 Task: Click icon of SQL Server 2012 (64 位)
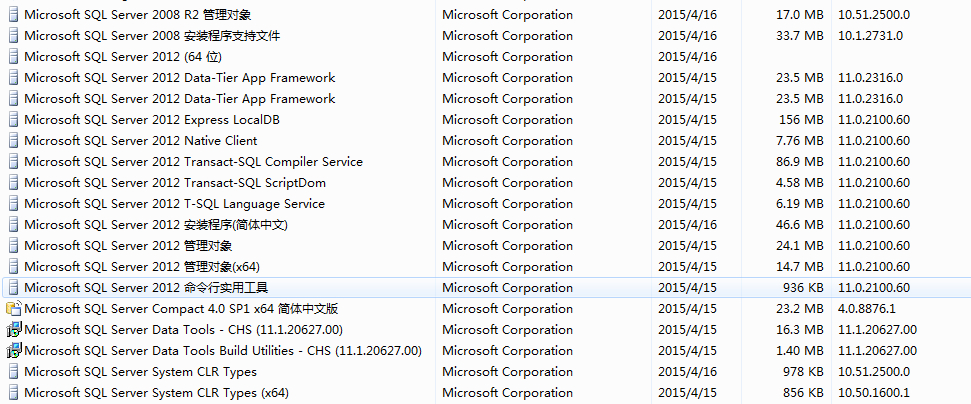click(13, 56)
